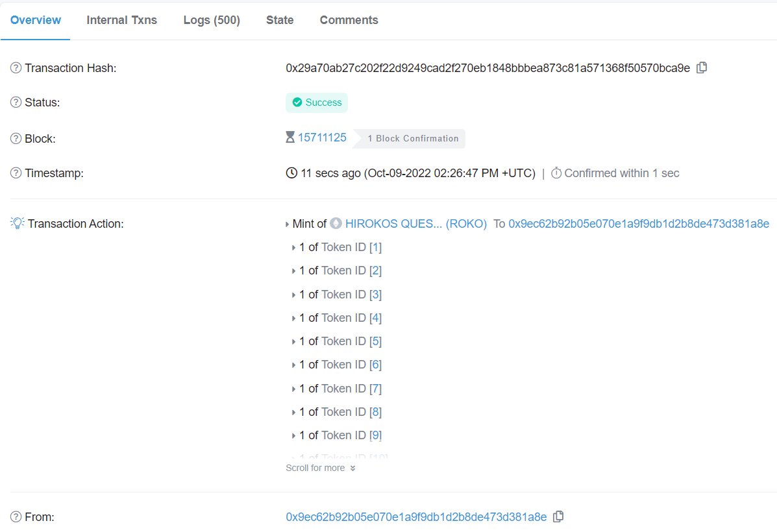This screenshot has height=532, width=777.
Task: Click the clock icon beside timestamp
Action: click(x=292, y=173)
